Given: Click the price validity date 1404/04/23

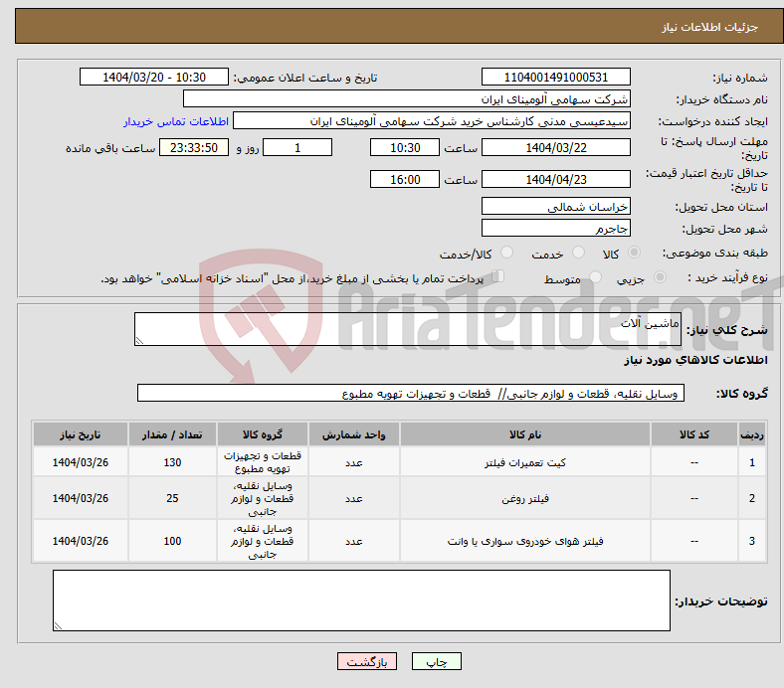Looking at the screenshot, I should [555, 179].
